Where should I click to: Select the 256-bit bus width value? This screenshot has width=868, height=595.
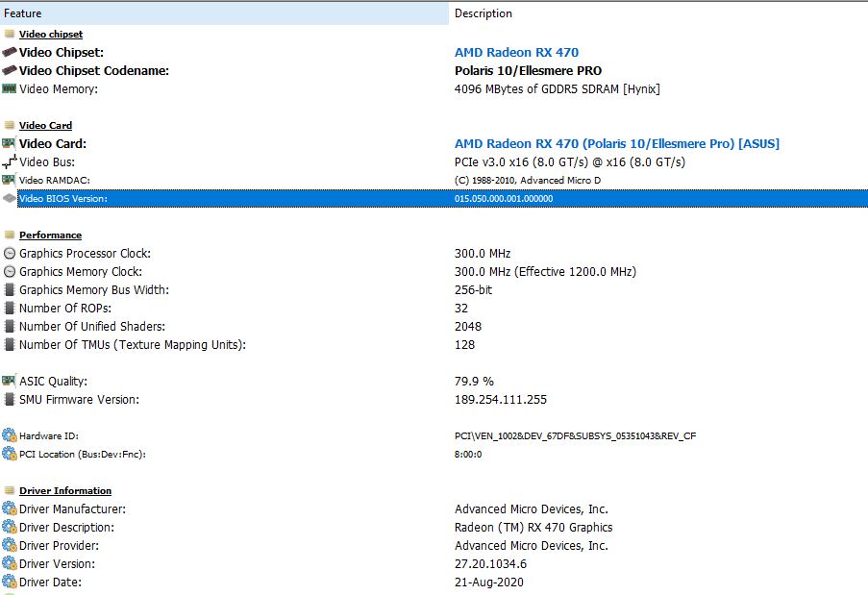(x=473, y=290)
